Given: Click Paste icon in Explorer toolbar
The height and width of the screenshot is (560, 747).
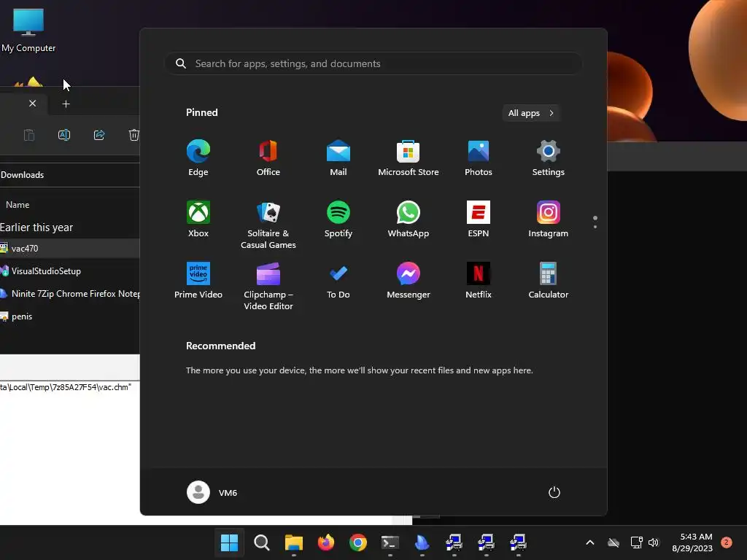Looking at the screenshot, I should (29, 135).
